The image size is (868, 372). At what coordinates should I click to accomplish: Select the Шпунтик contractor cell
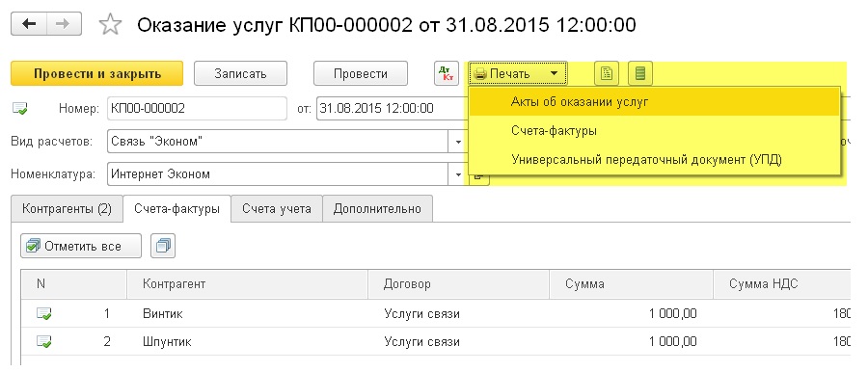(247, 342)
